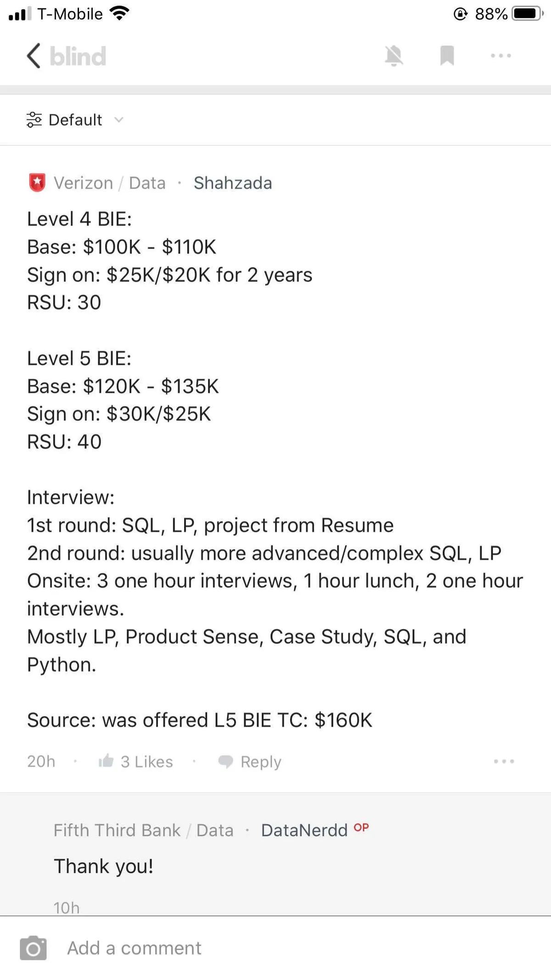Open DataNerdd's profile
This screenshot has height=980, width=551.
(x=304, y=830)
